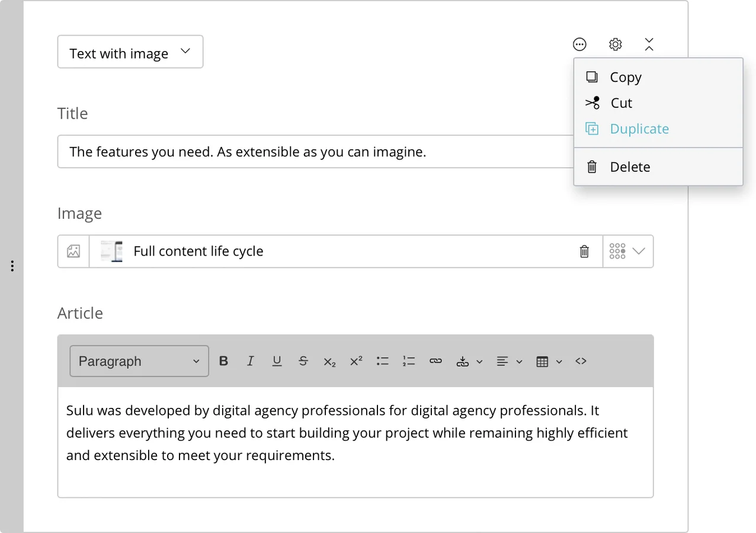Viewport: 756px width, 533px height.
Task: Click the insert link icon
Action: point(435,361)
